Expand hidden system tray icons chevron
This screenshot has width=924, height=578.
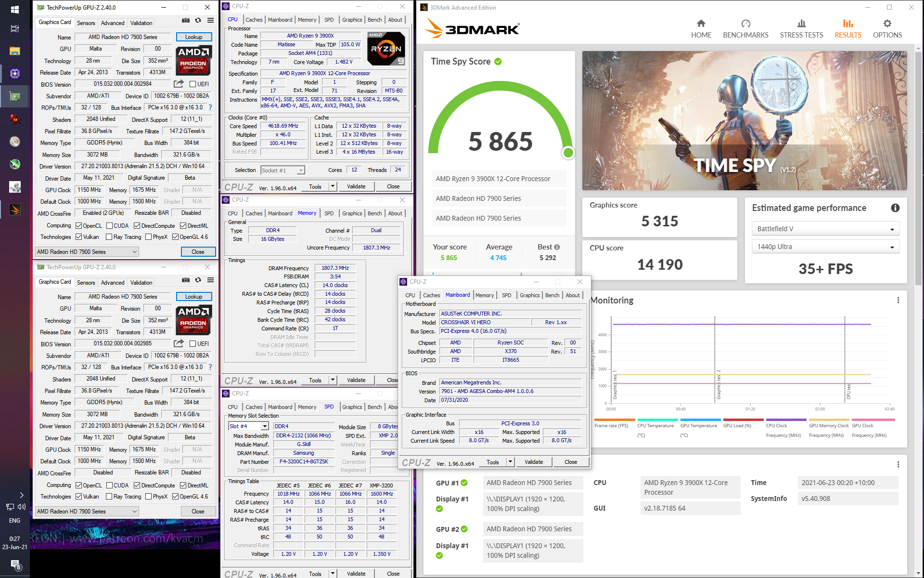point(21,495)
